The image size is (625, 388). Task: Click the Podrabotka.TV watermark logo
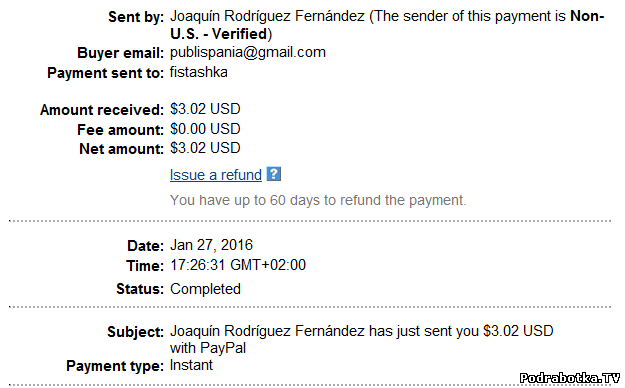point(570,378)
